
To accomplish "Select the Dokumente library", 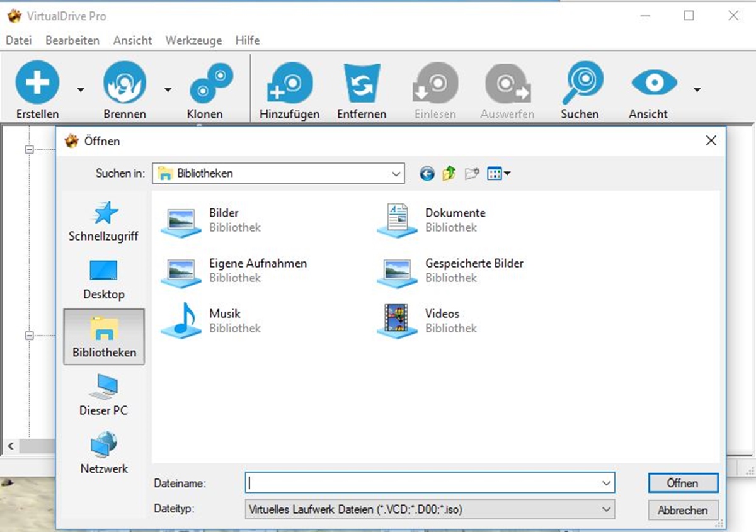I will coord(432,220).
